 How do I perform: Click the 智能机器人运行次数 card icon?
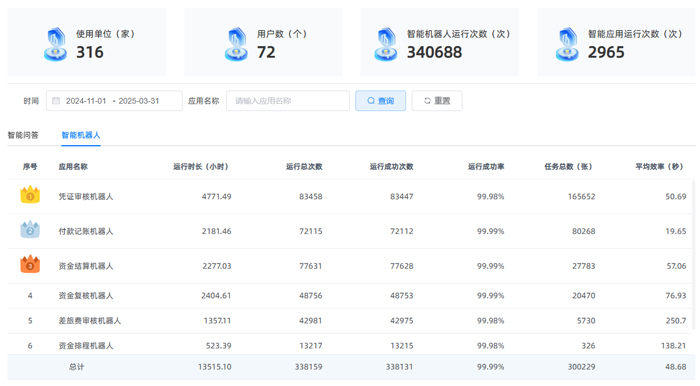386,44
